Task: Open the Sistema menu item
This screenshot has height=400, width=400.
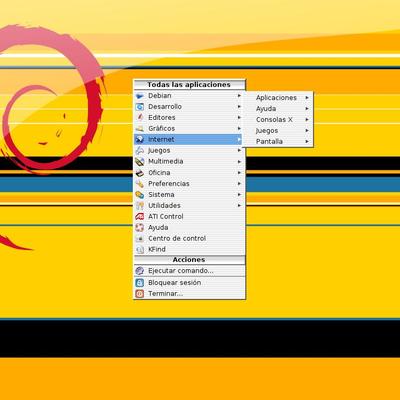Action: tap(189, 195)
